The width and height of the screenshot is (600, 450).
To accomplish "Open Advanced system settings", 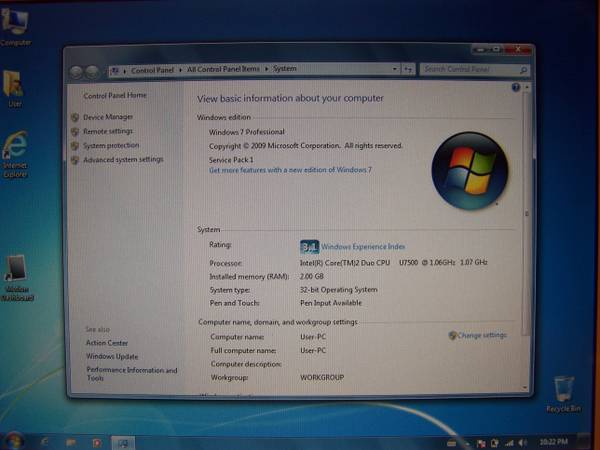I will tap(123, 159).
